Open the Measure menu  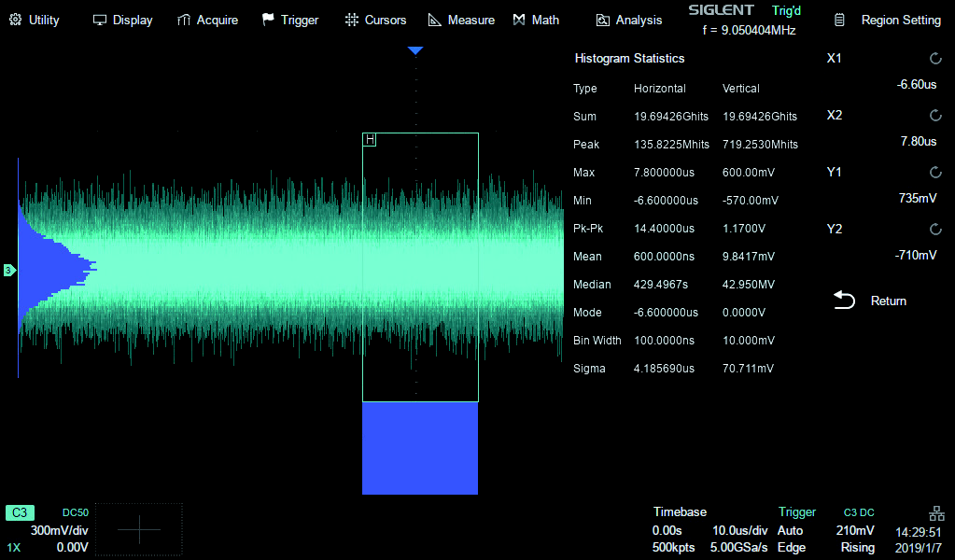click(x=461, y=21)
